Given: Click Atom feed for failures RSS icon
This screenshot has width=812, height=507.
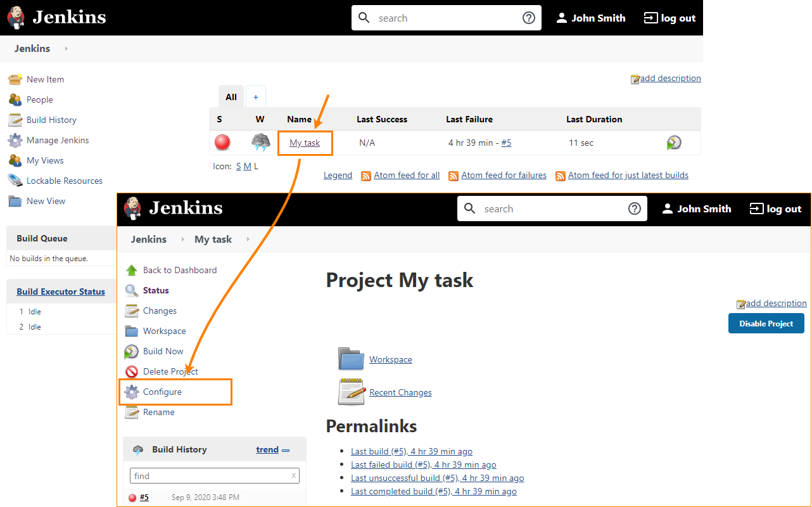Looking at the screenshot, I should 454,176.
